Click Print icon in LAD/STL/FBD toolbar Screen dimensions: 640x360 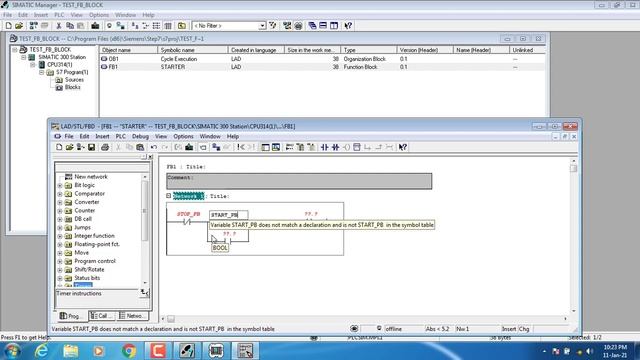click(105, 147)
